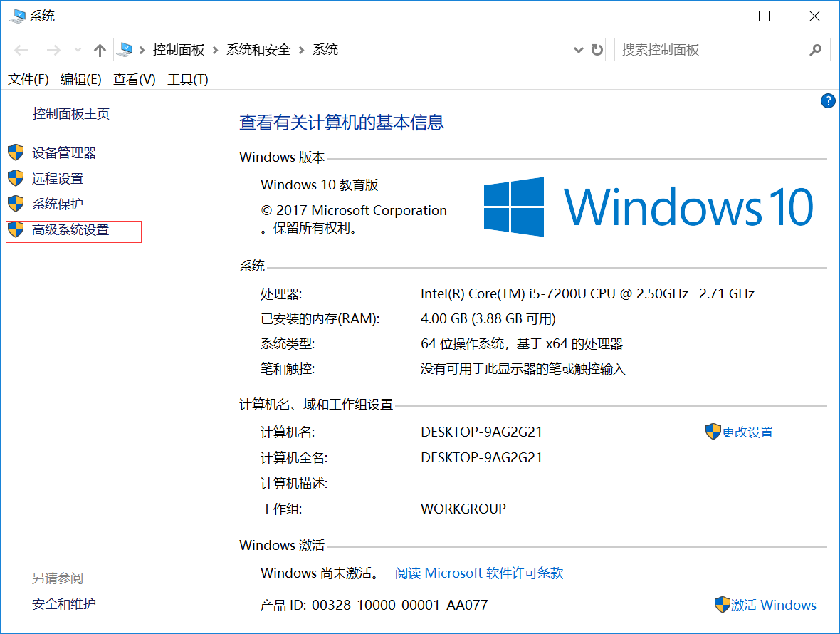The width and height of the screenshot is (840, 634).
Task: Click the 更改设置 link
Action: (747, 432)
